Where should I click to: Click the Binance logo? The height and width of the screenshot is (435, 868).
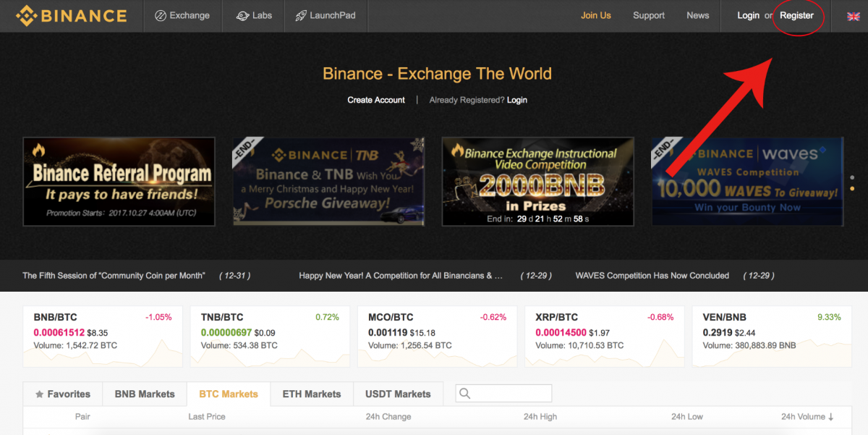click(72, 15)
